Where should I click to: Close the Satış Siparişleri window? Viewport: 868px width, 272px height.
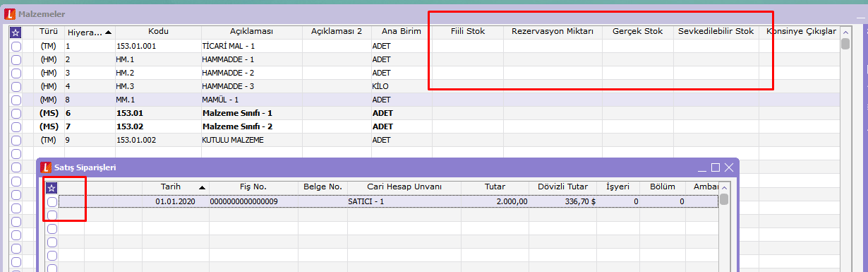(729, 167)
